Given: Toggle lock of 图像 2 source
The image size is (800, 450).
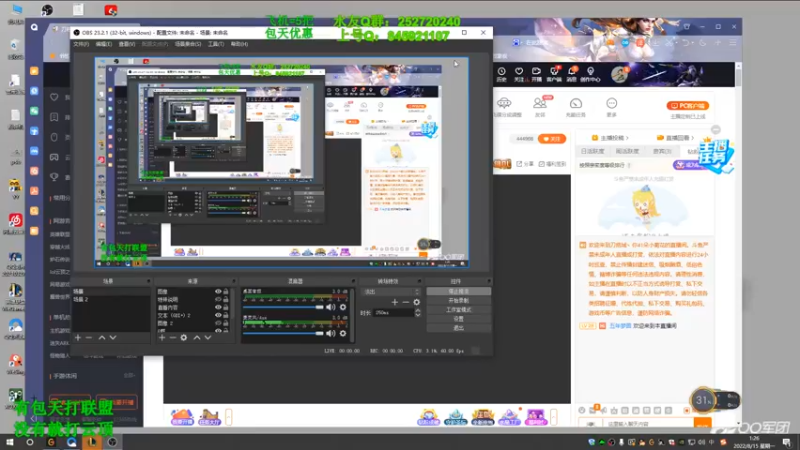Looking at the screenshot, I should coord(226,323).
